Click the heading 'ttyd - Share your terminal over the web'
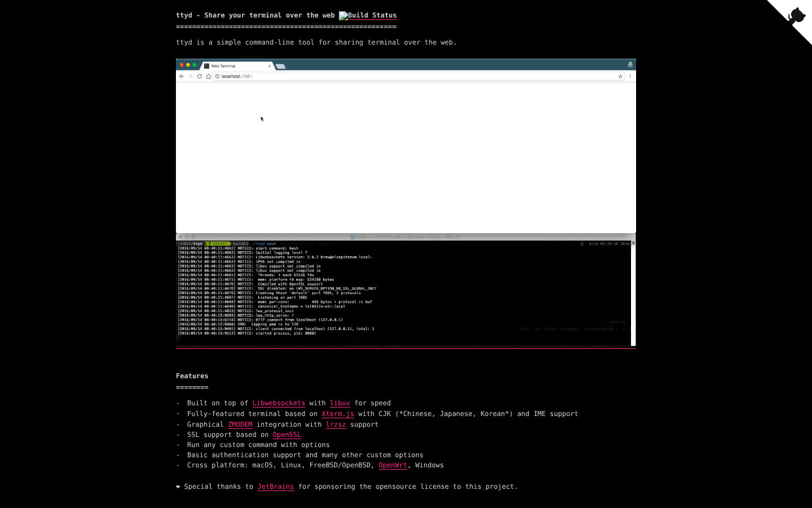Screen dimensions: 812x508 255,15
